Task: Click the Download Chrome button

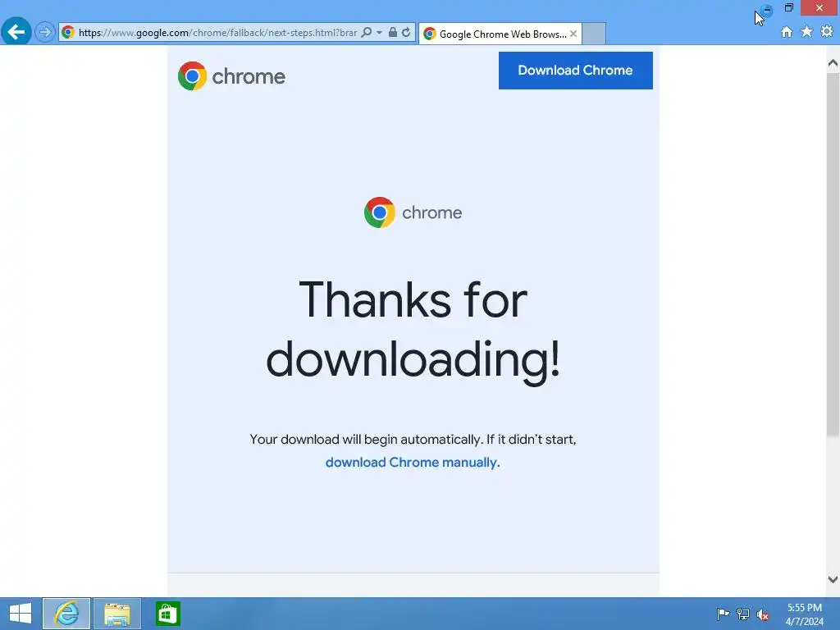Action: point(575,71)
